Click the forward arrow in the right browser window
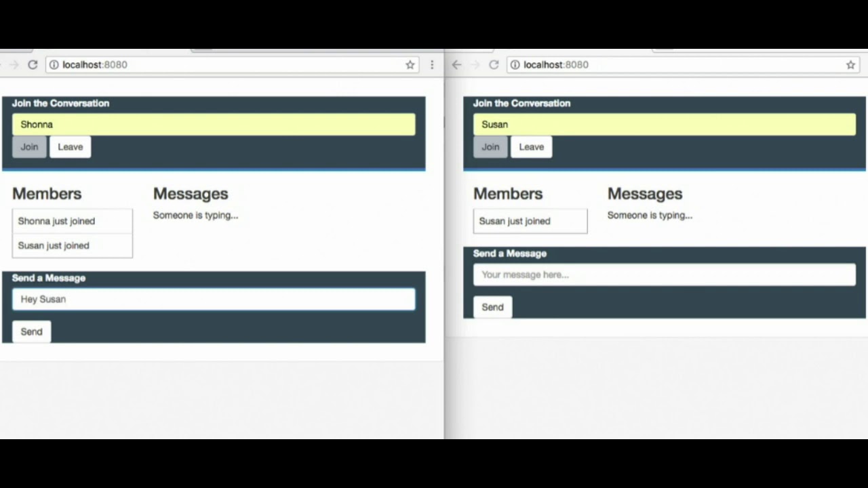 475,64
